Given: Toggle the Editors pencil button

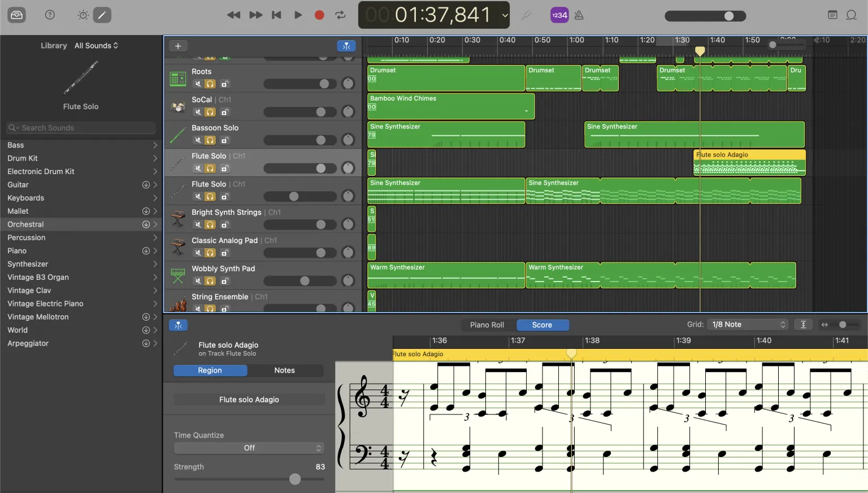Looking at the screenshot, I should pyautogui.click(x=102, y=15).
